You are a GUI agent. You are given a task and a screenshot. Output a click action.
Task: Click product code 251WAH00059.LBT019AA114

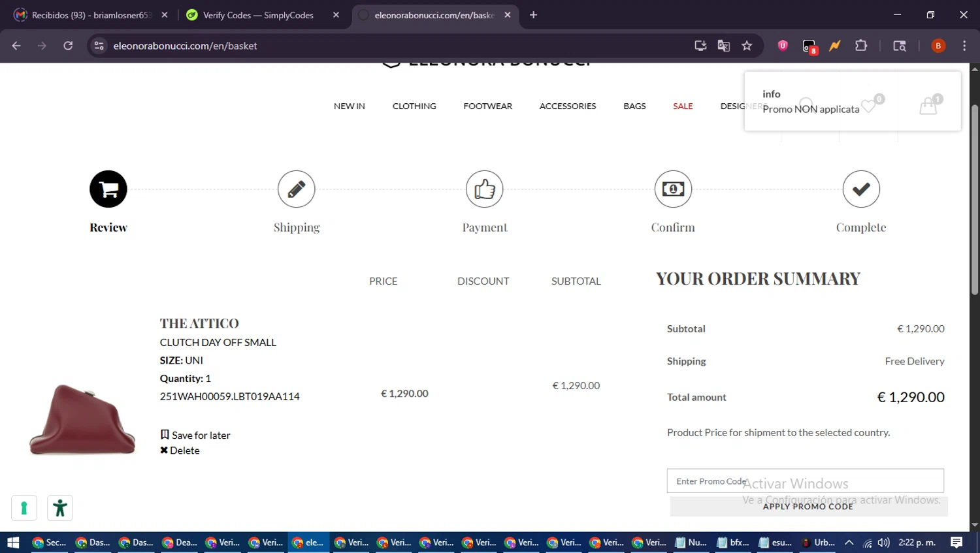click(x=230, y=396)
